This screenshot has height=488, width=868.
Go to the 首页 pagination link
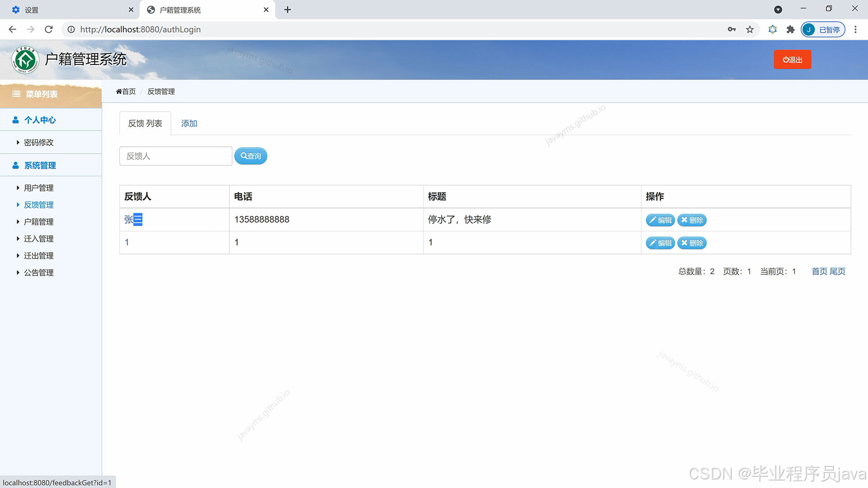[820, 272]
